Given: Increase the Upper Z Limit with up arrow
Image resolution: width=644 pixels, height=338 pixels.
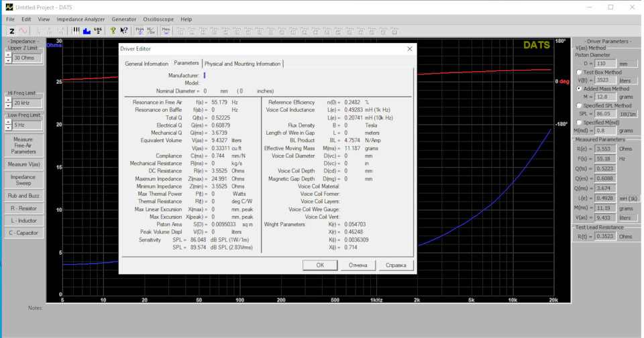Looking at the screenshot, I should (8, 56).
